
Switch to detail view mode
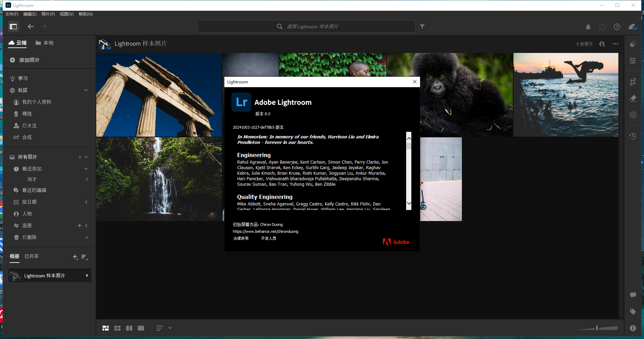coord(141,328)
